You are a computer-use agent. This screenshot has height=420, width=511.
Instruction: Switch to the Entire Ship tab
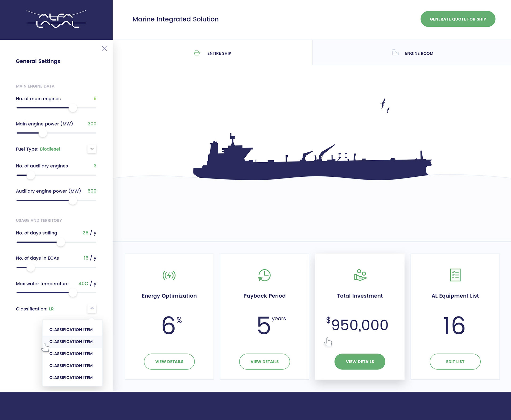212,53
